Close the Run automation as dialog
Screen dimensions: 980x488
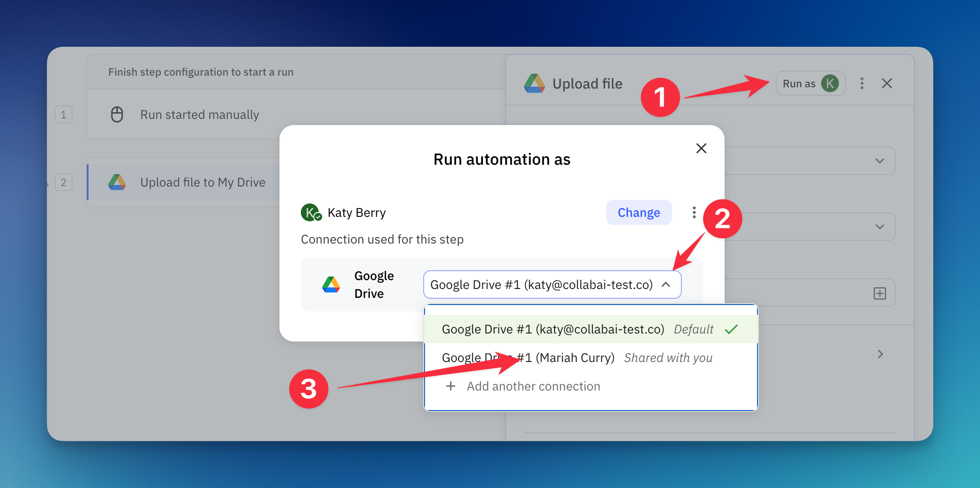pyautogui.click(x=701, y=148)
